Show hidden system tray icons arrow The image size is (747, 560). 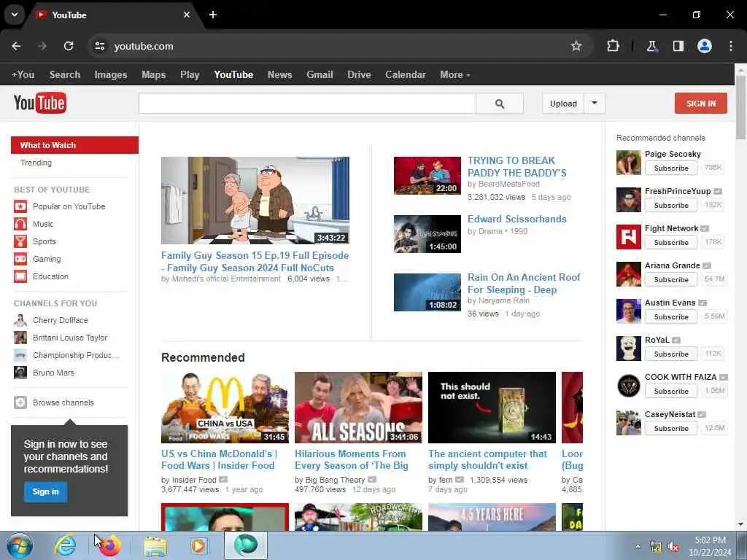pyautogui.click(x=638, y=547)
